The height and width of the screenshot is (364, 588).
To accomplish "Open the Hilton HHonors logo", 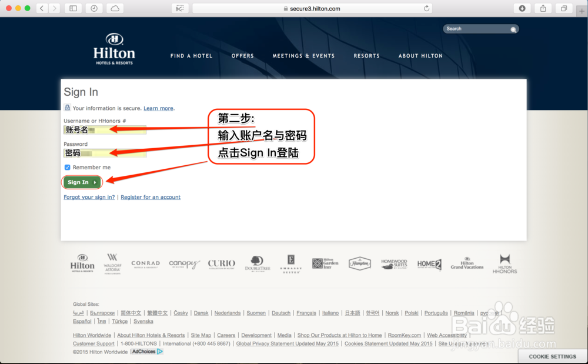I will pyautogui.click(x=505, y=263).
